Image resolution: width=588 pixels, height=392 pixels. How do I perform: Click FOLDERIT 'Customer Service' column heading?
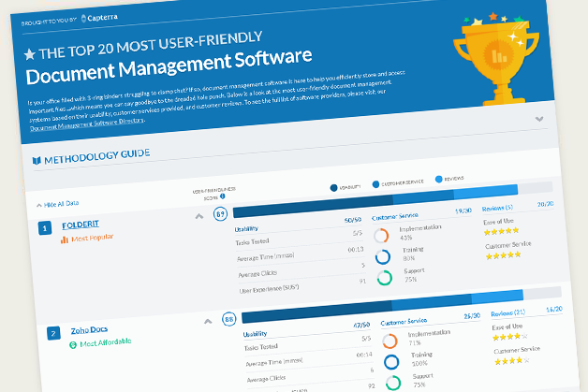(x=395, y=216)
